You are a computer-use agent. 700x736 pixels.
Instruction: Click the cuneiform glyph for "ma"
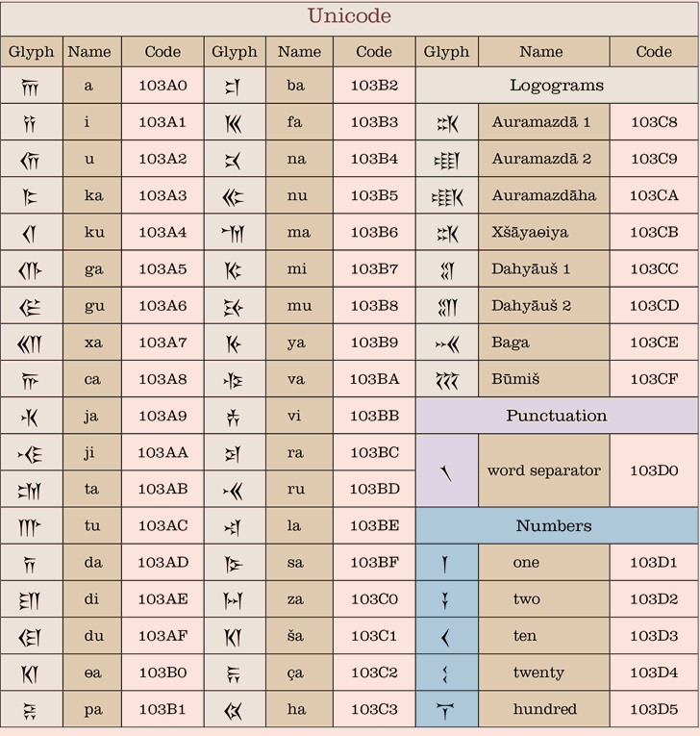(x=234, y=232)
